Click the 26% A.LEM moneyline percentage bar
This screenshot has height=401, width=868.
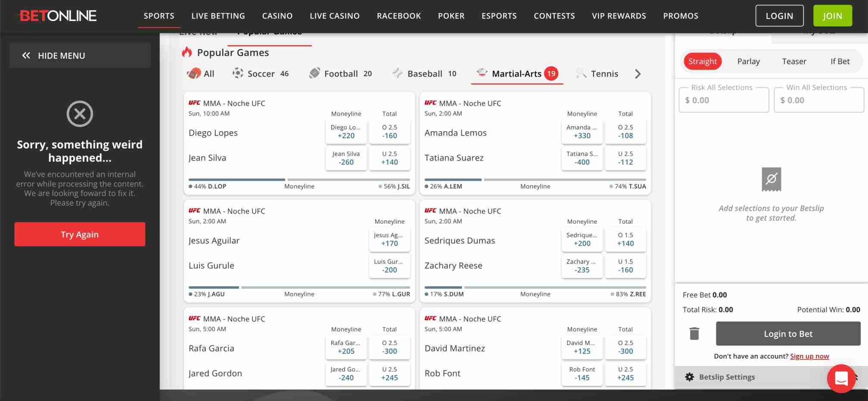453,179
